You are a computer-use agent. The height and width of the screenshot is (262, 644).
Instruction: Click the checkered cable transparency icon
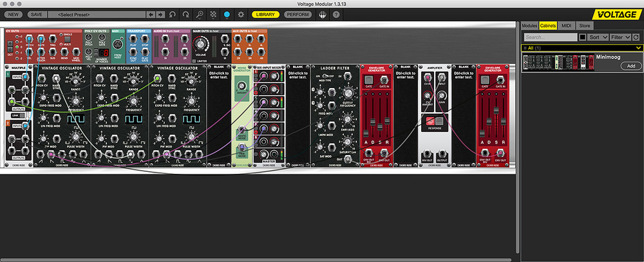(213, 14)
